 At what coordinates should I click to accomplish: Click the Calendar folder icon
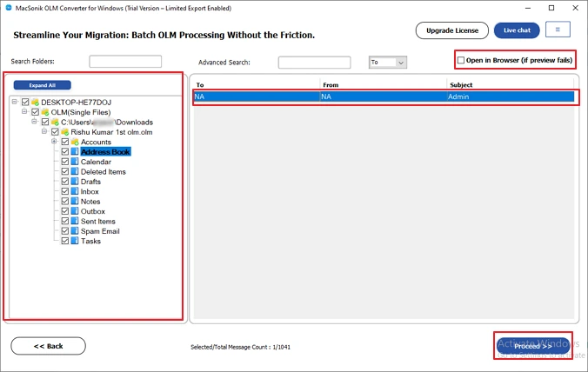75,162
